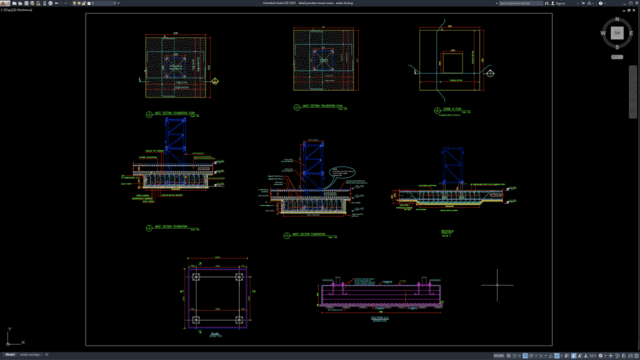Create a new drawing from Quick Access toolbar
Image resolution: width=640 pixels, height=360 pixels.
[14, 3]
